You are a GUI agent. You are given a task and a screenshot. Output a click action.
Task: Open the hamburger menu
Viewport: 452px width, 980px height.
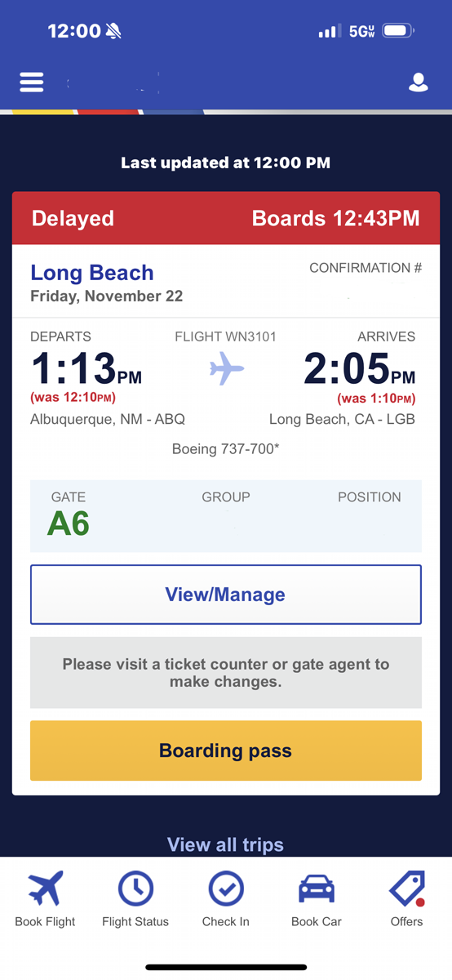click(32, 82)
